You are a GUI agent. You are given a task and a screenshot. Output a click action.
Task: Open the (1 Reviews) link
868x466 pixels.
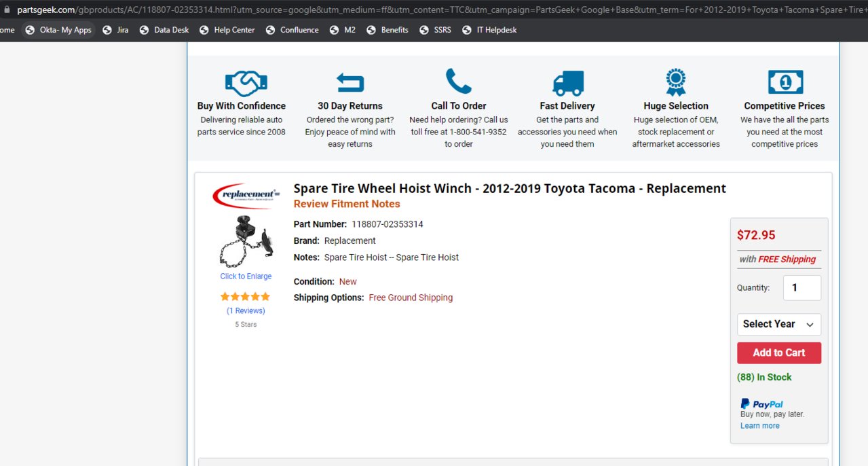246,311
